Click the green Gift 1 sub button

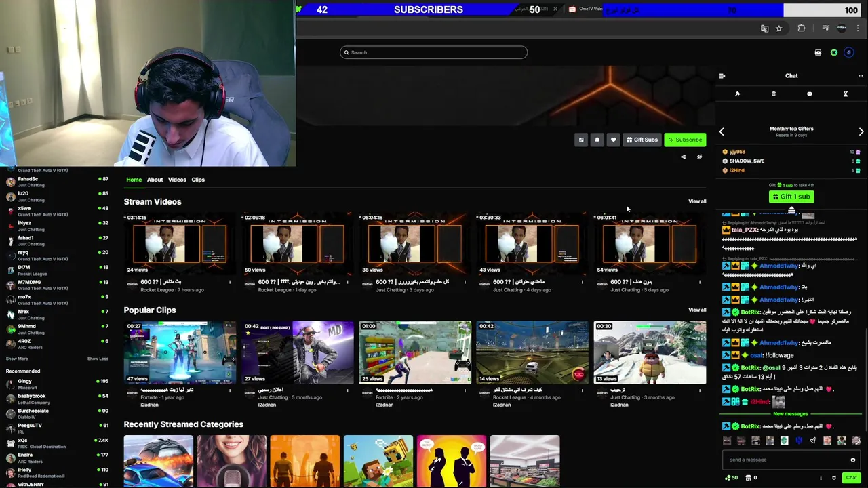(x=791, y=197)
